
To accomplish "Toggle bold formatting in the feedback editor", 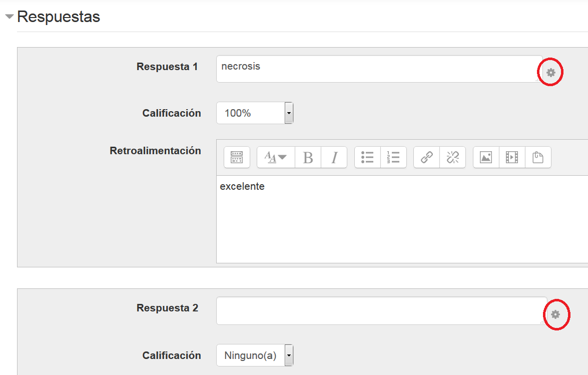I will tap(307, 157).
